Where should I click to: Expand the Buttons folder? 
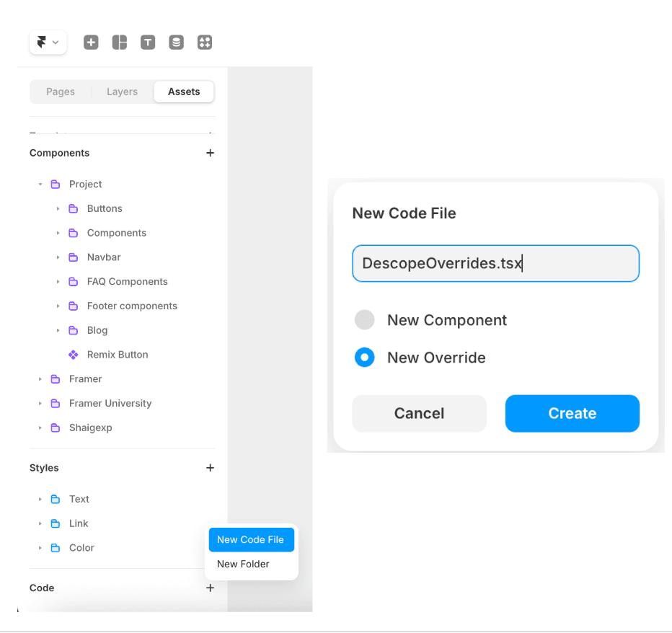(x=58, y=209)
